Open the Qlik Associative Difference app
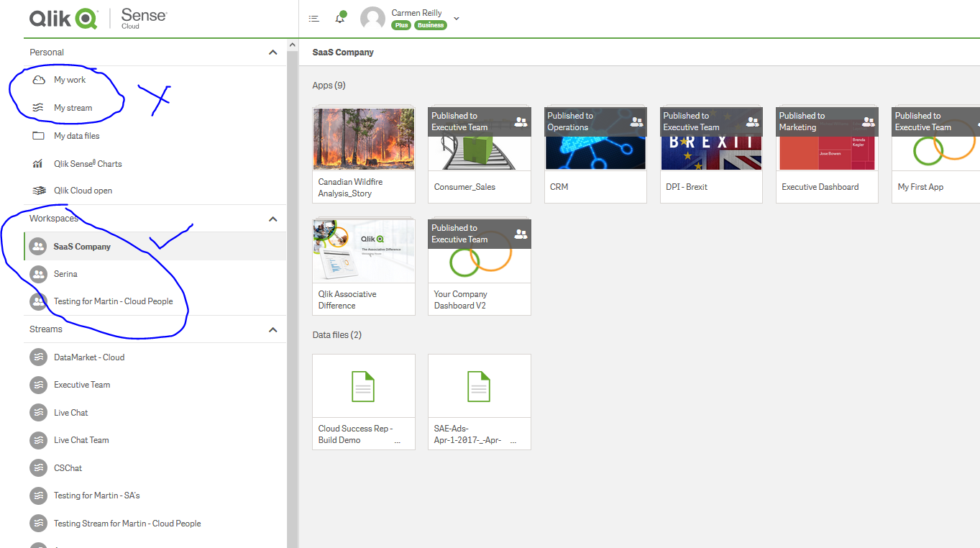Viewport: 980px width, 548px height. tap(364, 267)
